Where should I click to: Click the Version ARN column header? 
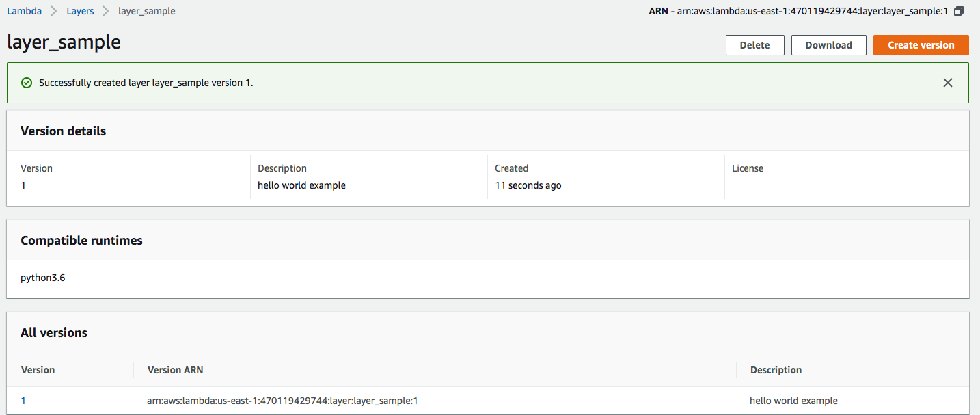click(x=175, y=370)
